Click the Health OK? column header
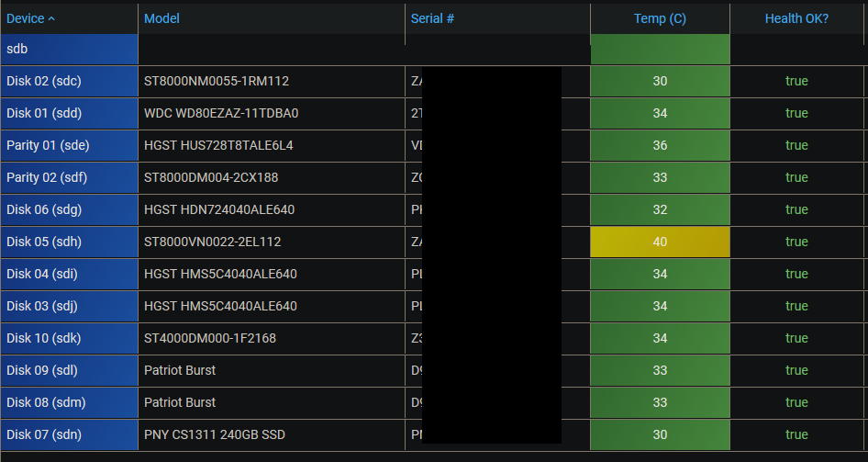The image size is (868, 462). [796, 18]
